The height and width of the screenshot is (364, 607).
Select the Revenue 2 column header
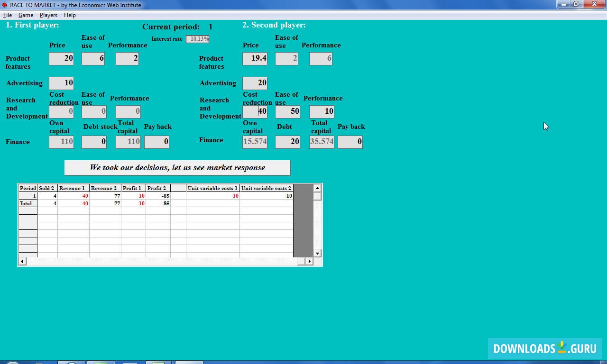[x=105, y=188]
